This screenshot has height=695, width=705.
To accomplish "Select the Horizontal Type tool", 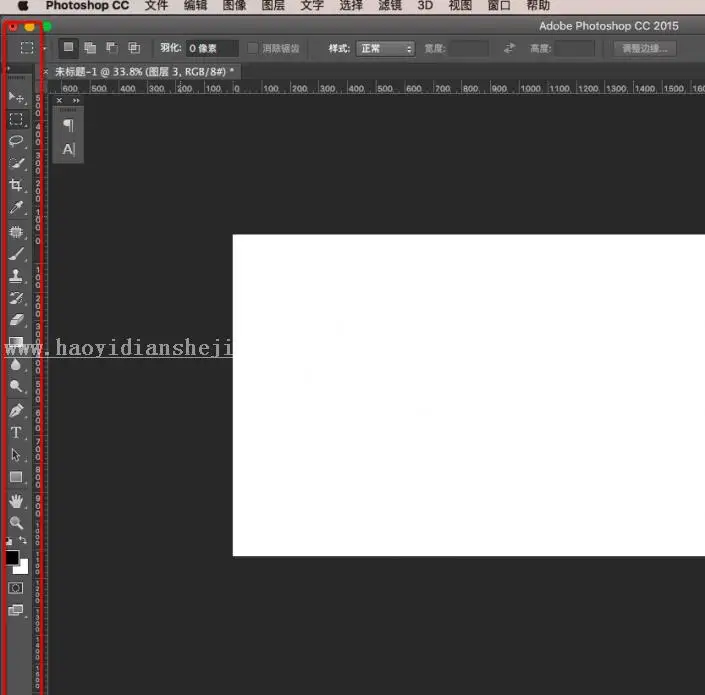I will pos(16,432).
